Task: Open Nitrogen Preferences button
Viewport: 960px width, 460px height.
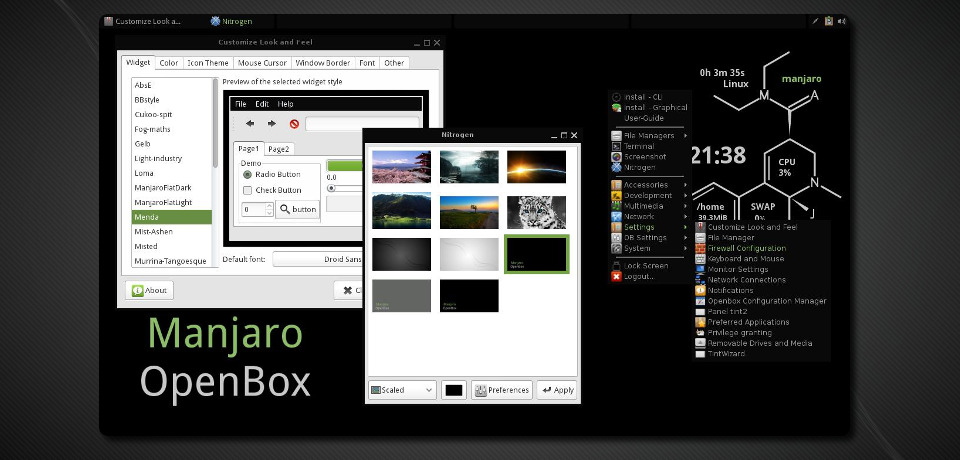Action: tap(502, 390)
